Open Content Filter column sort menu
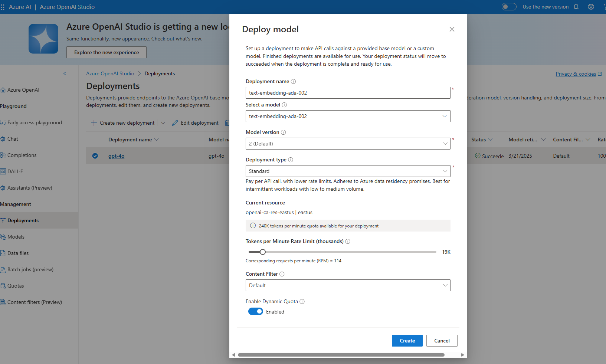This screenshot has width=606, height=364. coord(588,140)
